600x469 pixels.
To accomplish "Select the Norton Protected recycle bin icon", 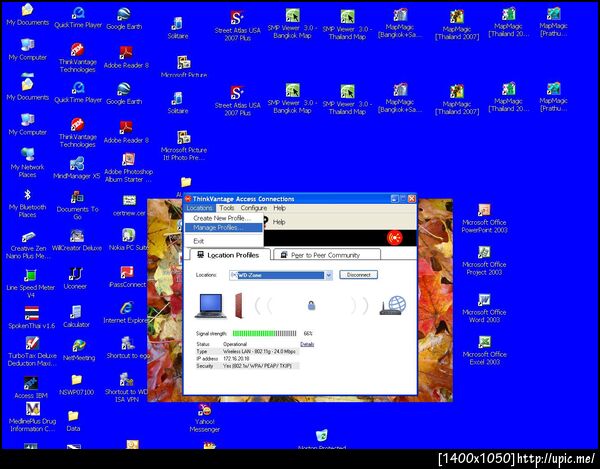I will pos(322,439).
